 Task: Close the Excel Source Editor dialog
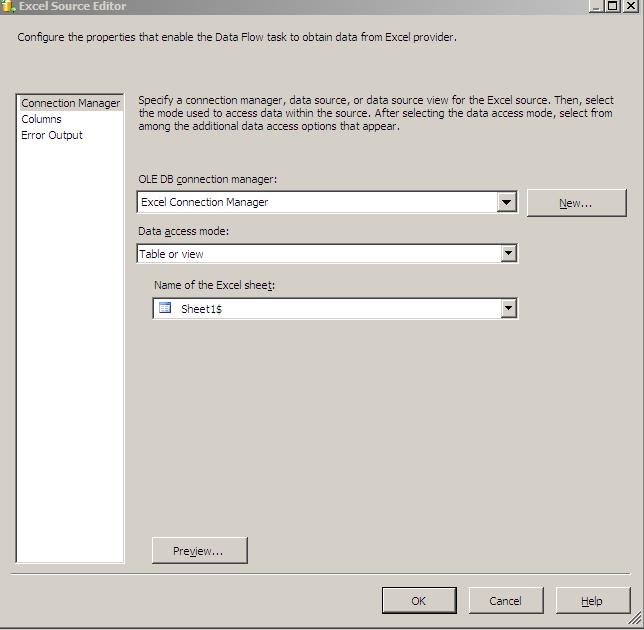631,6
